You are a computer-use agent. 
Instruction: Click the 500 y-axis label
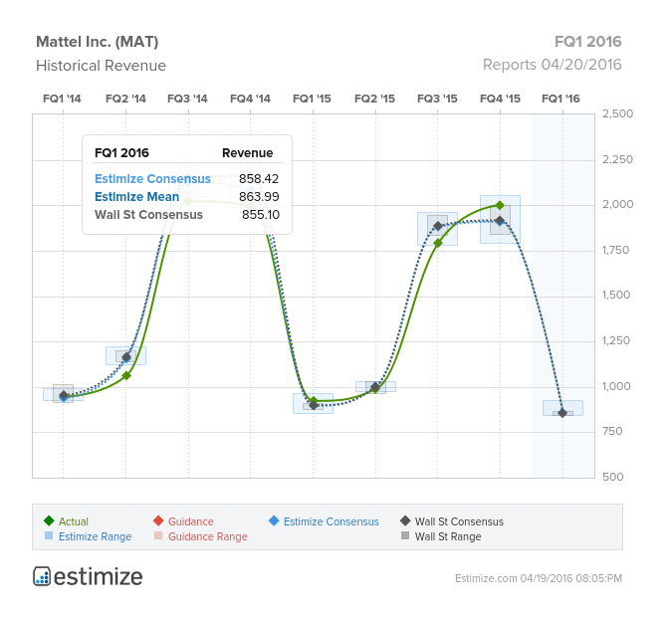tap(613, 477)
